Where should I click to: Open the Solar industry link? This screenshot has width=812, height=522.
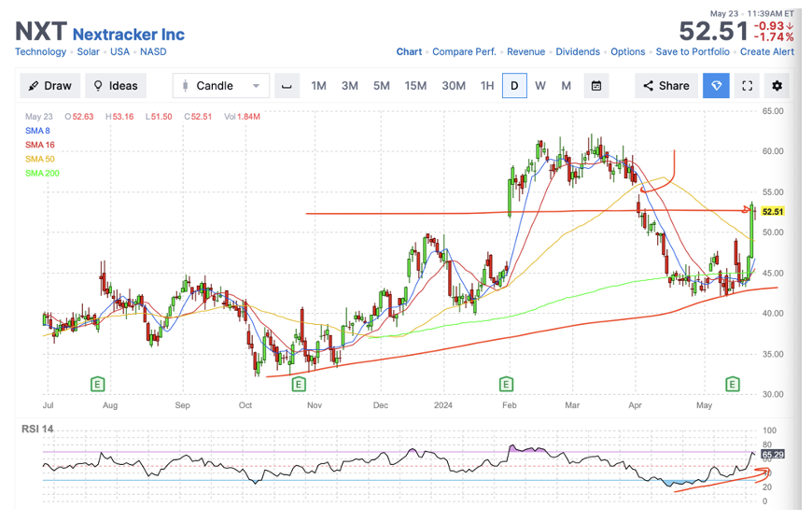point(88,52)
